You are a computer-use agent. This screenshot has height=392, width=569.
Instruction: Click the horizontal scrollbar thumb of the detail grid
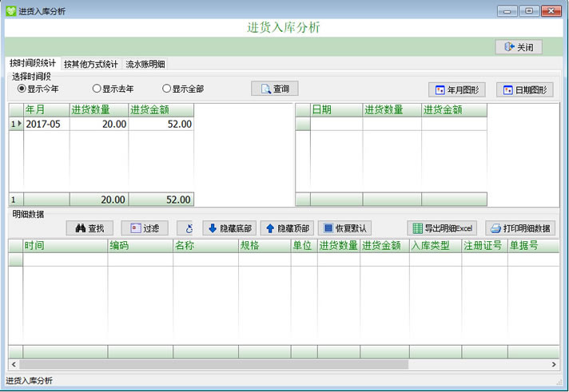[x=213, y=364]
